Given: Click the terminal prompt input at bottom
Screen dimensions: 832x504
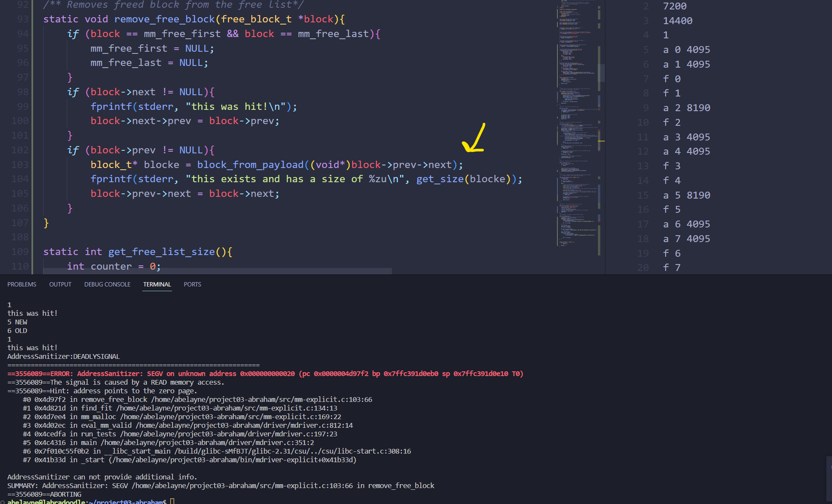Looking at the screenshot, I should 172,501.
